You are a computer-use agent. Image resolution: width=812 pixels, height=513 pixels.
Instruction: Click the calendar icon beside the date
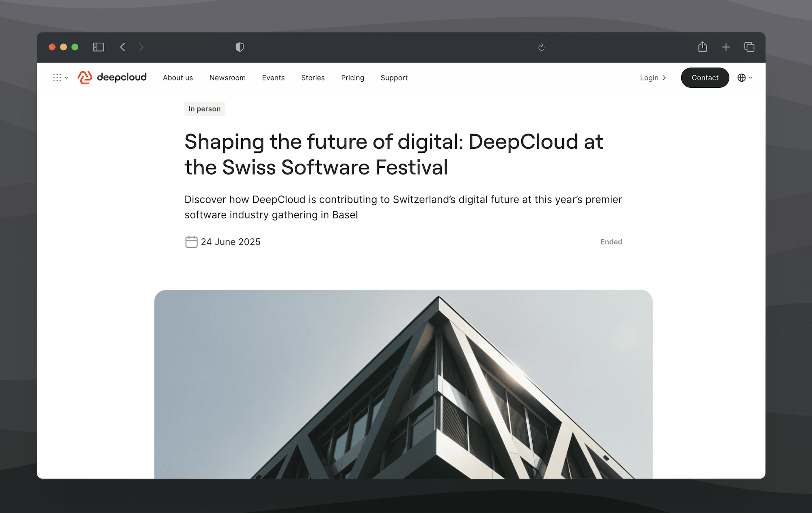191,242
